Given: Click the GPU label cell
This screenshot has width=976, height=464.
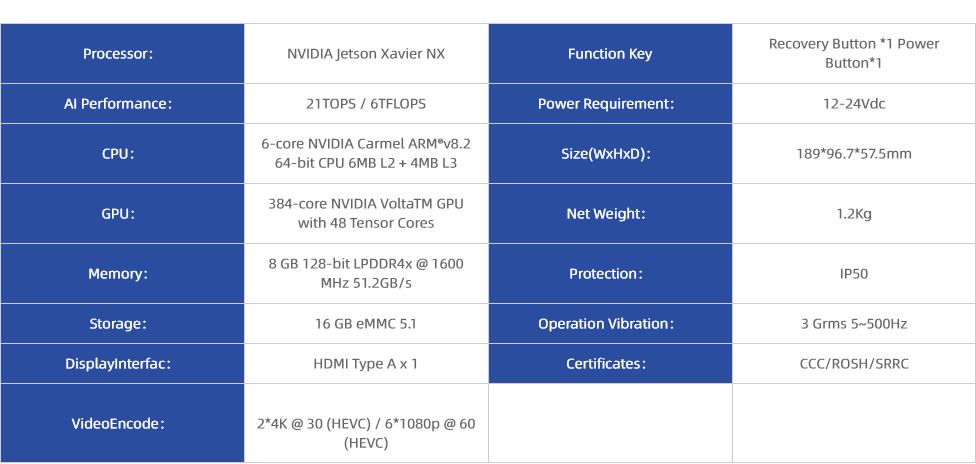Looking at the screenshot, I should click(x=122, y=214).
